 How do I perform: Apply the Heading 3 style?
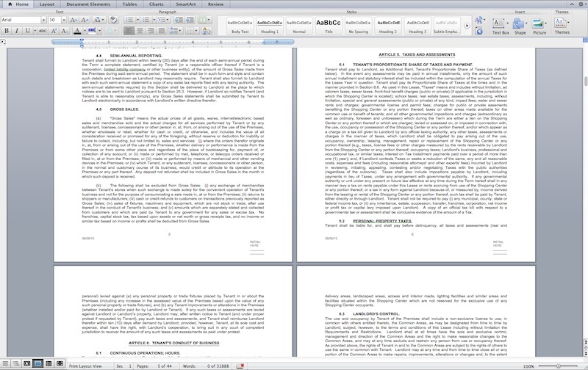click(417, 26)
